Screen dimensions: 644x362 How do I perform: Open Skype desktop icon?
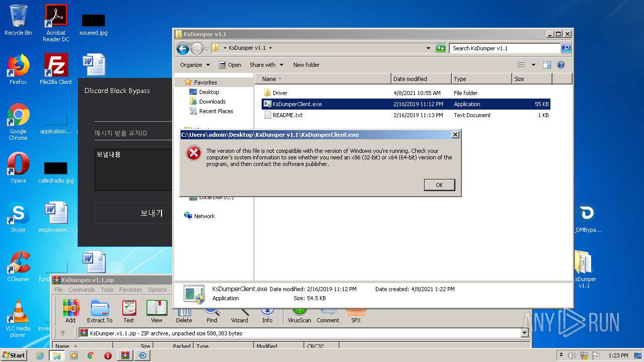18,218
